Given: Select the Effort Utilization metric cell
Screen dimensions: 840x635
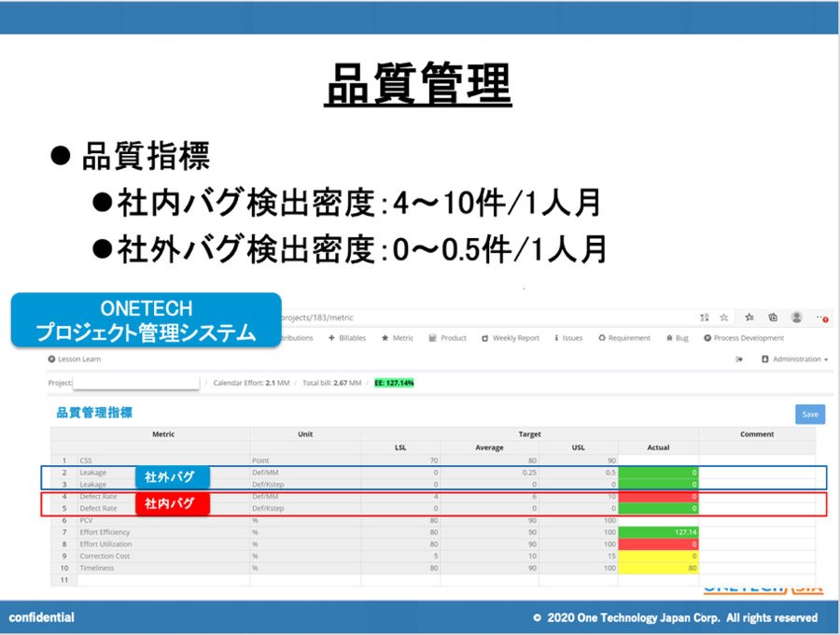Looking at the screenshot, I should coord(163,543).
